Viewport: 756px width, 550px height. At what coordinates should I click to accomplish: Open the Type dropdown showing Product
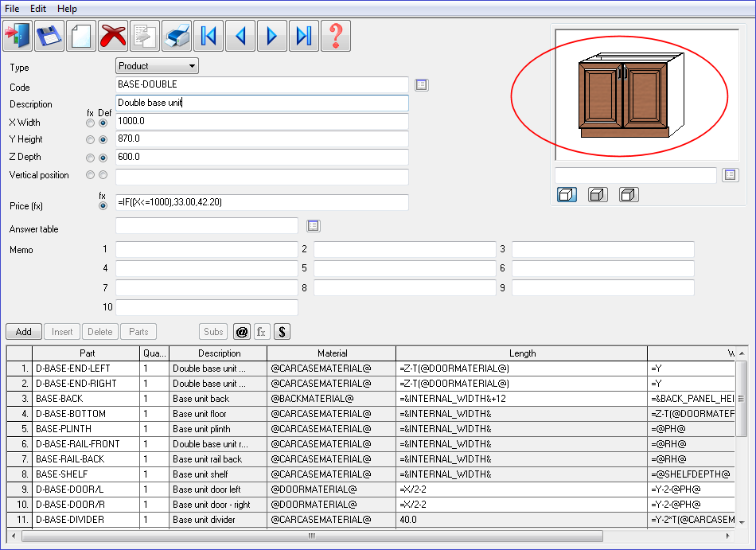point(158,66)
